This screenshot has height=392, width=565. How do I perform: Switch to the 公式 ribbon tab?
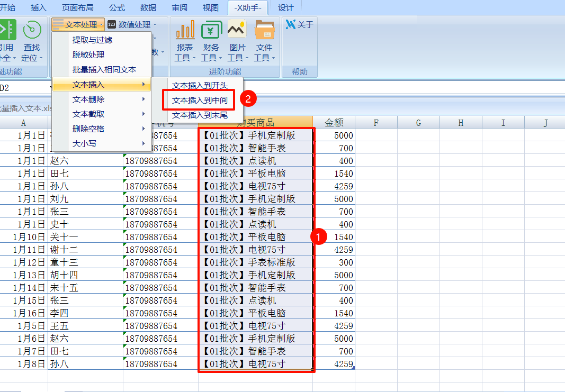pyautogui.click(x=117, y=7)
